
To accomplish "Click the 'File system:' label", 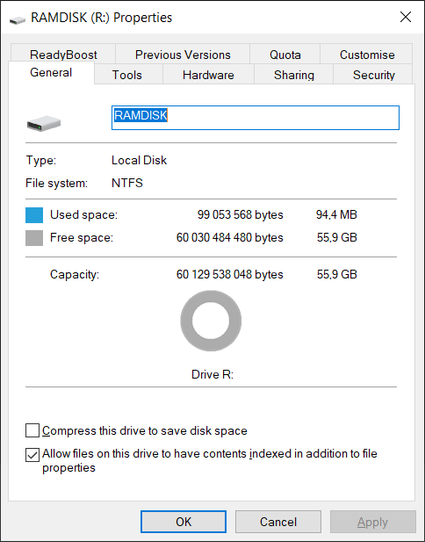I will click(x=57, y=183).
